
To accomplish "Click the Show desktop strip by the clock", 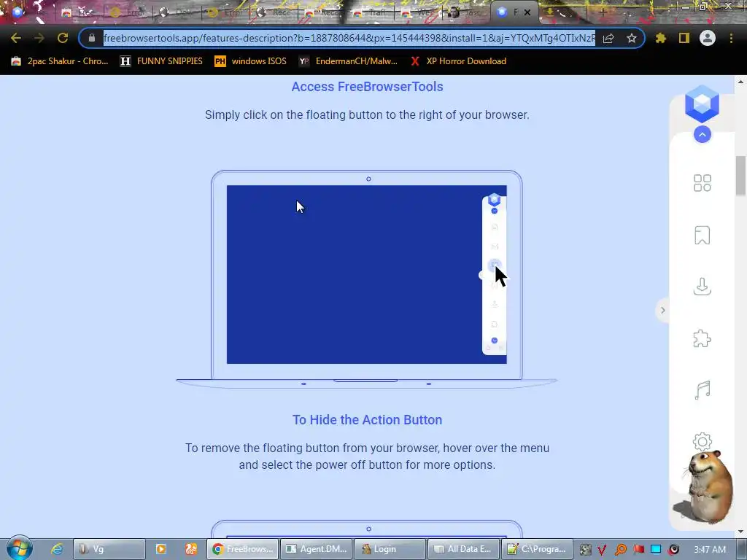I will [742, 549].
